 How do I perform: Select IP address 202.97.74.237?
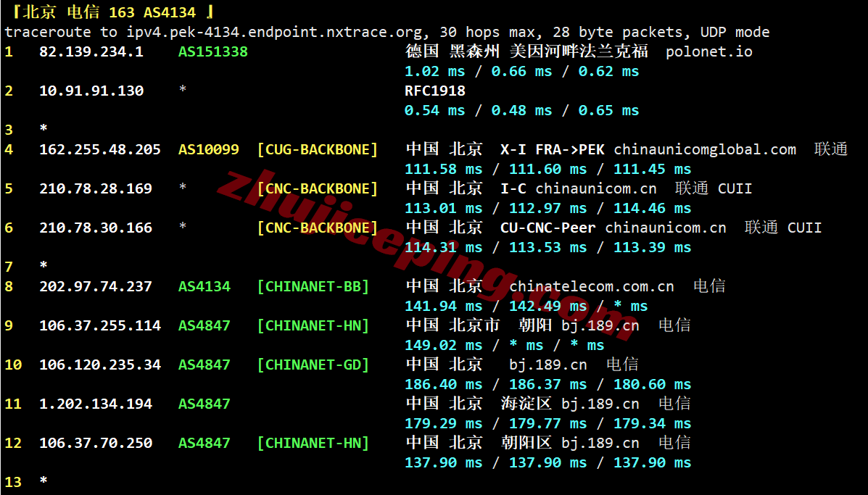point(96,286)
